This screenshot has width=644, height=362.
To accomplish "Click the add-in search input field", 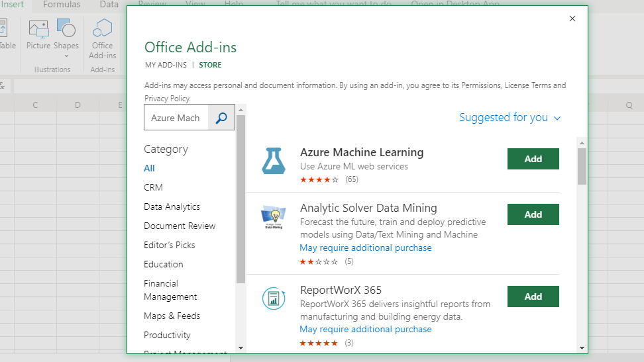I will tap(176, 118).
